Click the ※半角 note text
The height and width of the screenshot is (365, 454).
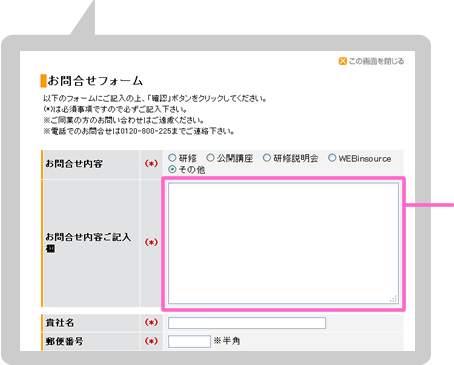click(x=227, y=341)
